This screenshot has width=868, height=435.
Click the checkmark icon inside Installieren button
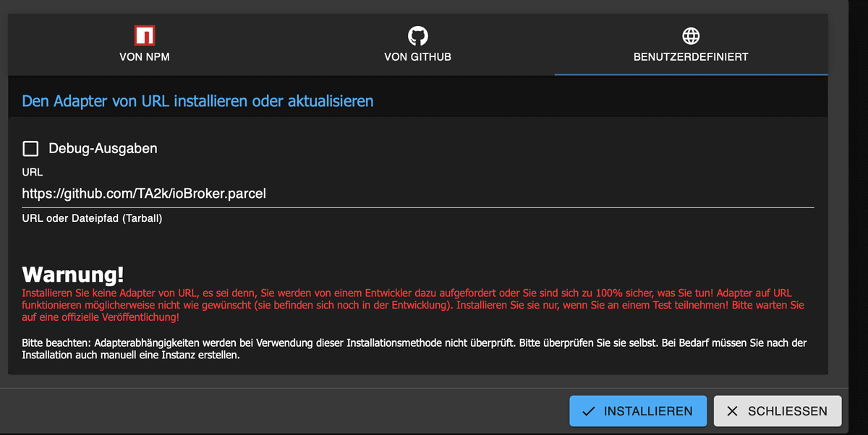588,410
